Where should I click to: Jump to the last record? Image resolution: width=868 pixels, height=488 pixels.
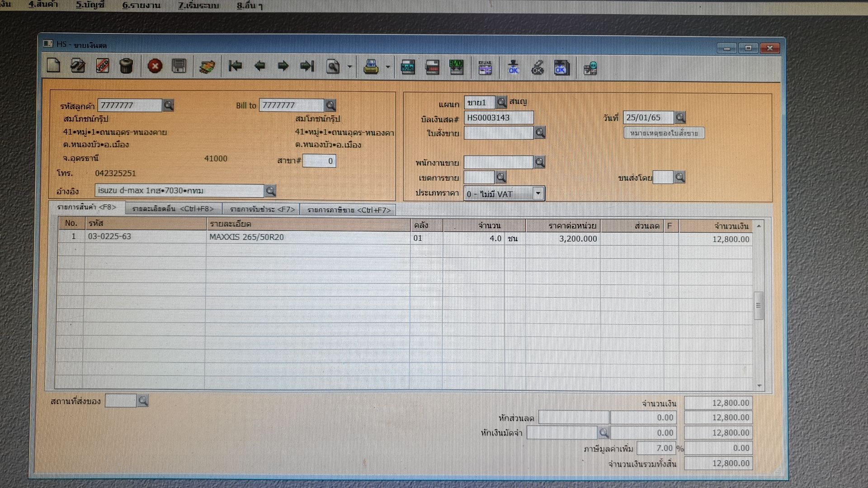(307, 66)
